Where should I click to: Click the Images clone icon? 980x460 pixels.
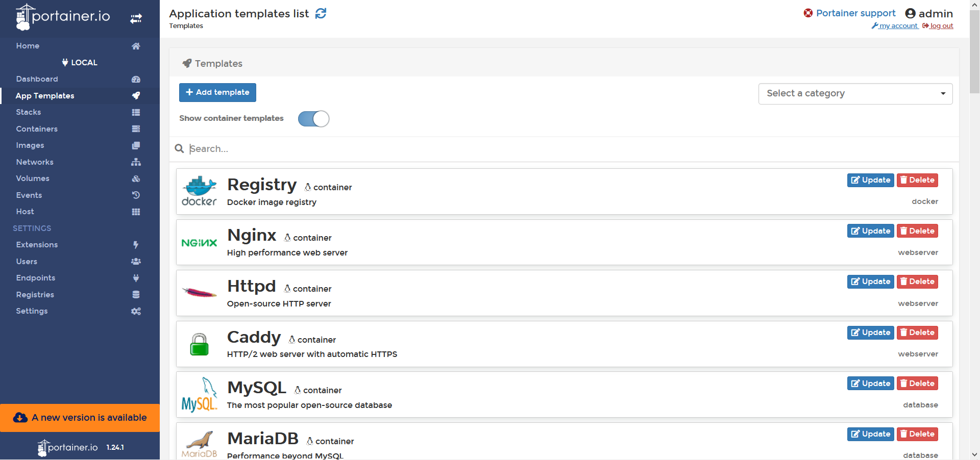tap(136, 145)
